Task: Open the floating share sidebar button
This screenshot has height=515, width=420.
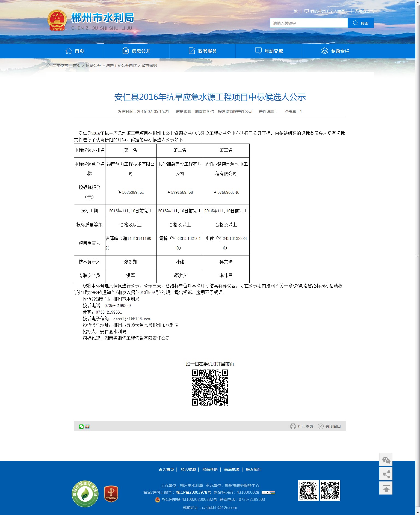Action: click(x=386, y=474)
